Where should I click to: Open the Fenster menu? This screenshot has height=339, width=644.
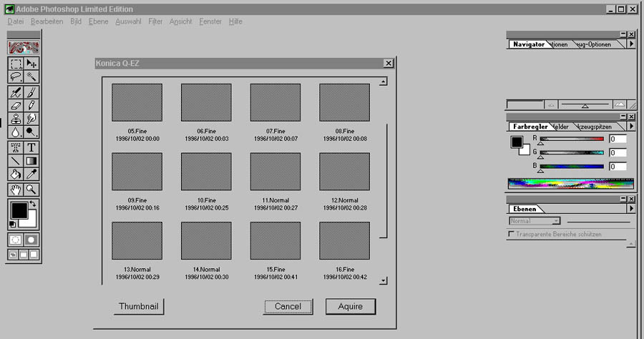point(210,21)
